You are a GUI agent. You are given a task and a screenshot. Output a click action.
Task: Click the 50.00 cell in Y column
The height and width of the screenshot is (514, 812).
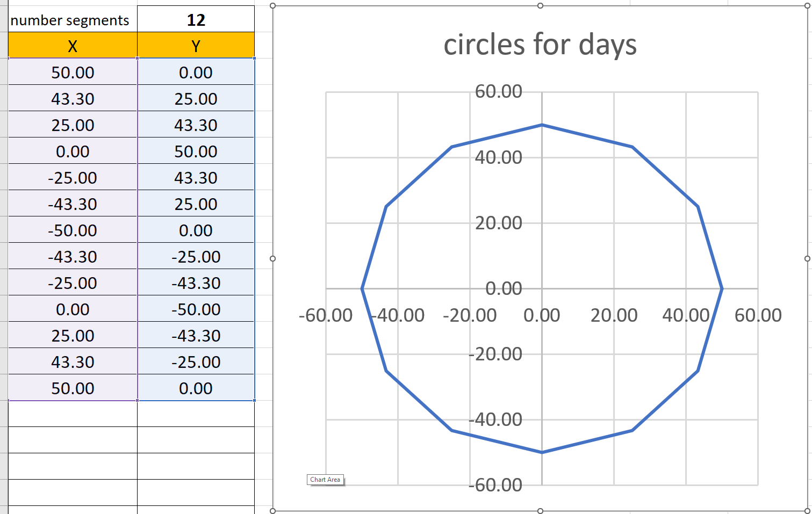tap(196, 151)
